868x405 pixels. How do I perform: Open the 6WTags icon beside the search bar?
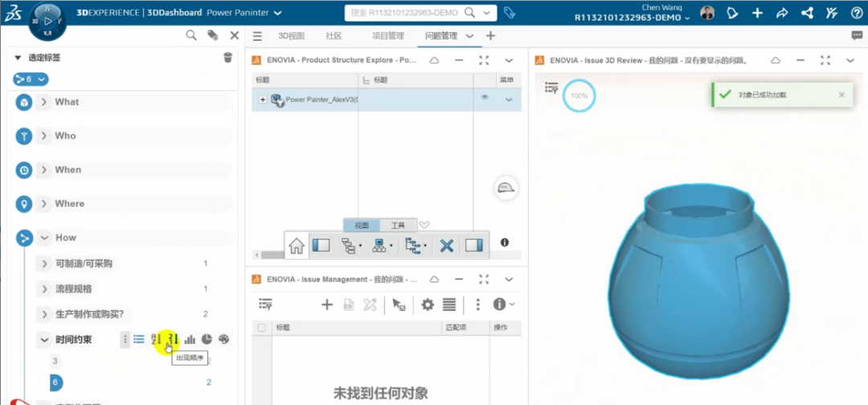point(510,13)
